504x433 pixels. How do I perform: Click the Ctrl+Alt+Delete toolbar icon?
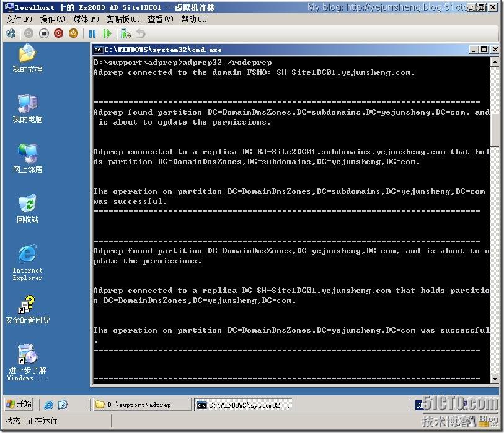pos(11,33)
